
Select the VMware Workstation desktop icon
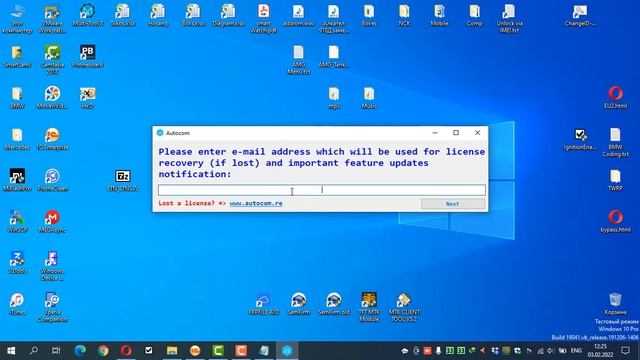(x=52, y=19)
